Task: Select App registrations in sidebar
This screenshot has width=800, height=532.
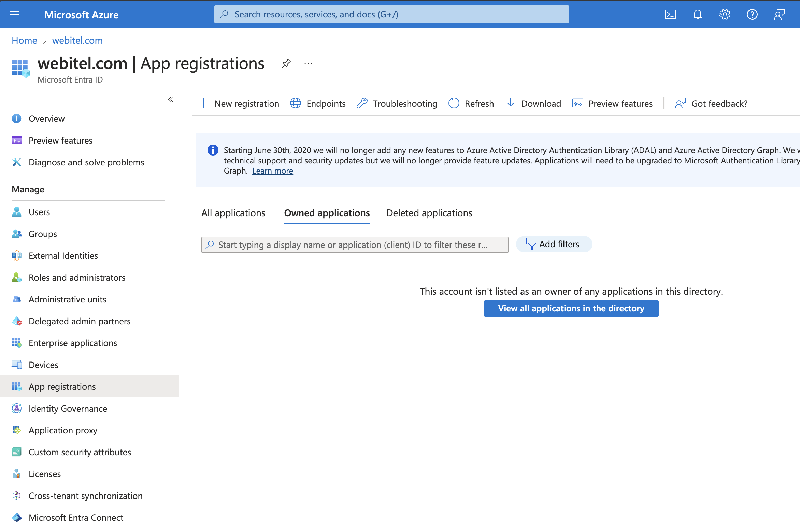Action: pyautogui.click(x=89, y=387)
